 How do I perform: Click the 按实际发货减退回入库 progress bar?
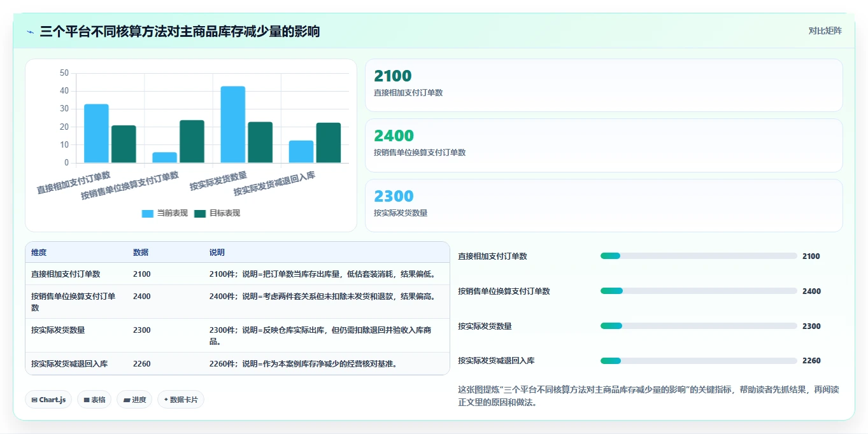coord(699,361)
